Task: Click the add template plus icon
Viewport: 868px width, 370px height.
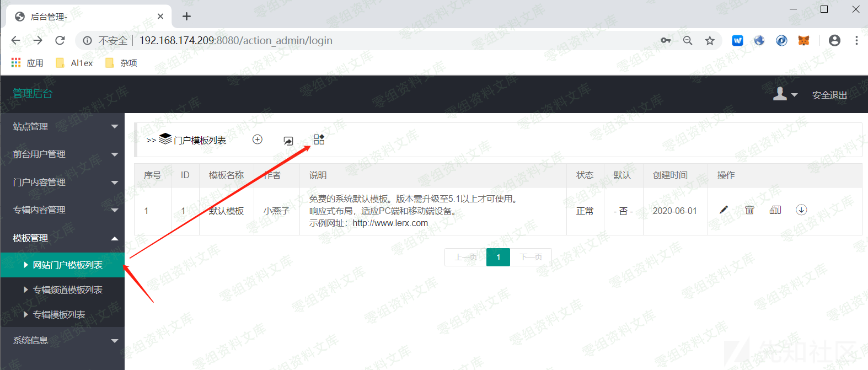Action: click(x=258, y=140)
